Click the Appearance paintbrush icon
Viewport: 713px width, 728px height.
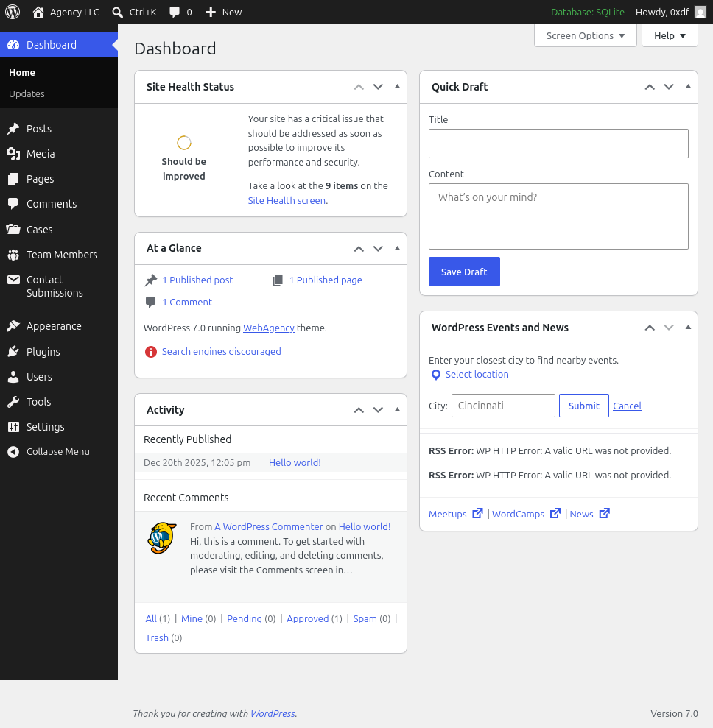(x=13, y=326)
